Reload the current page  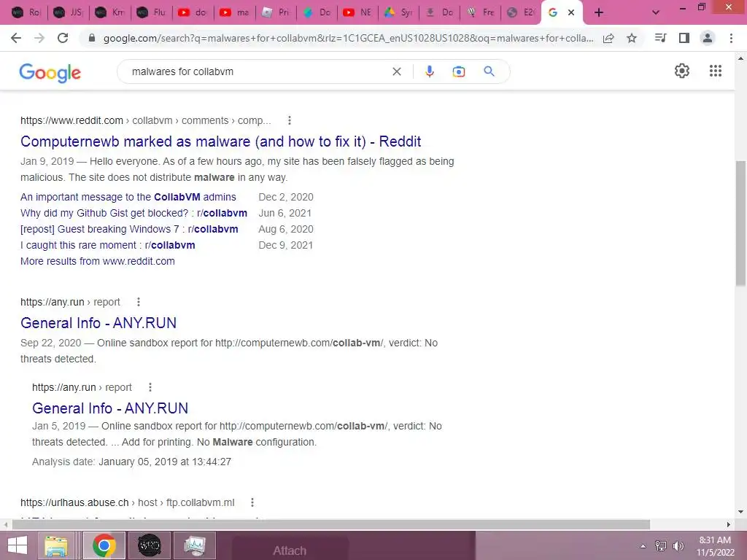pos(63,38)
